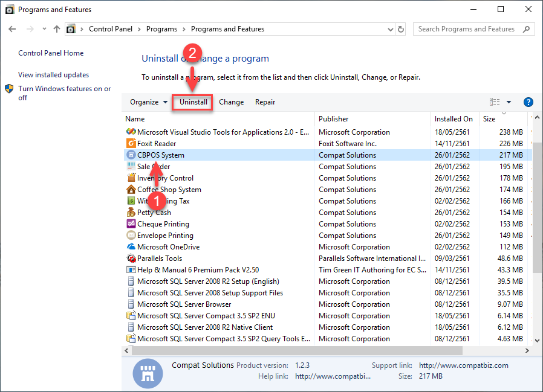
Task: Select Help & Manual 6 Premium Pack icon
Action: (131, 269)
